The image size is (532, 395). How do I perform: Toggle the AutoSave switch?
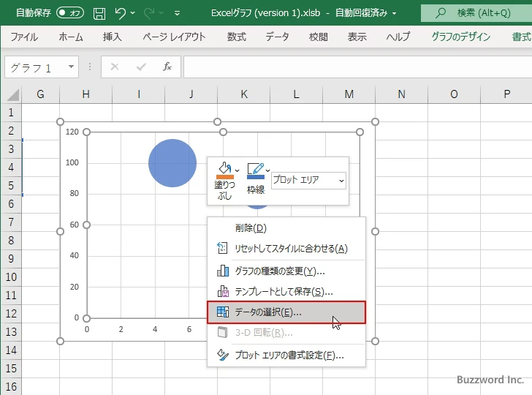click(70, 13)
